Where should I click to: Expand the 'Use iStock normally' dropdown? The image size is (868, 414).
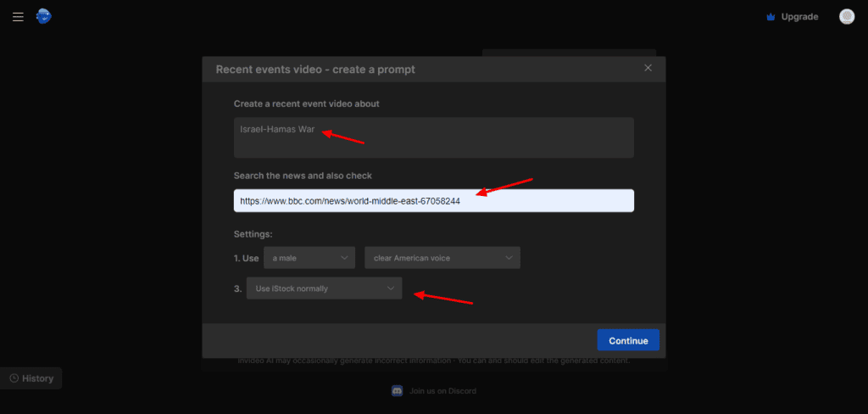(325, 288)
